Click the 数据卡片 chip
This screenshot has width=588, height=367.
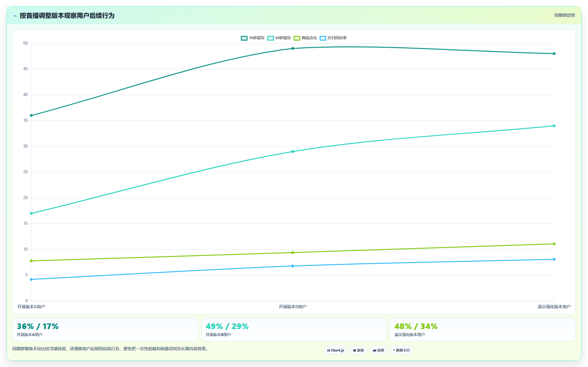click(x=401, y=350)
